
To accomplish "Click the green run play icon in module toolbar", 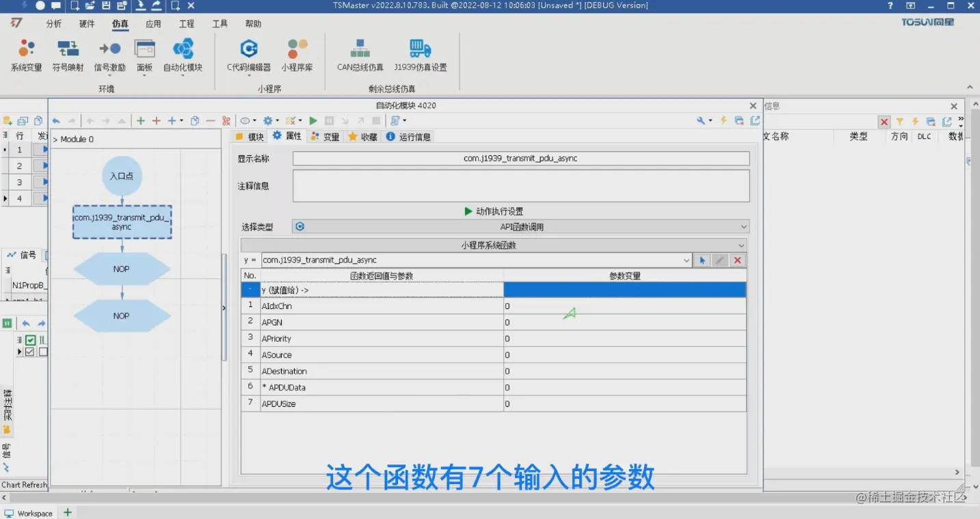I will [313, 120].
